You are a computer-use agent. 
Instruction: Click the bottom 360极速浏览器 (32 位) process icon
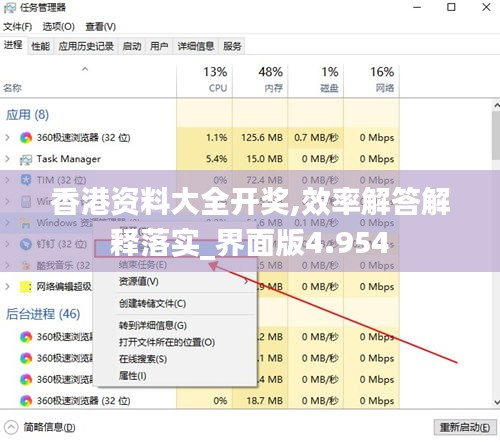(26, 401)
